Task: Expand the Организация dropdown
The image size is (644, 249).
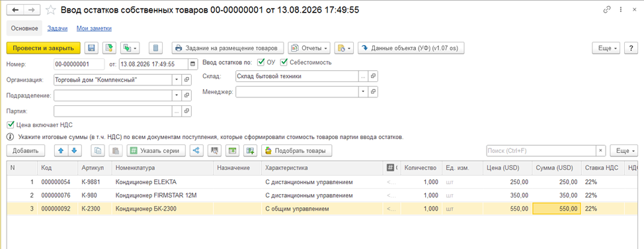Action: tap(176, 80)
